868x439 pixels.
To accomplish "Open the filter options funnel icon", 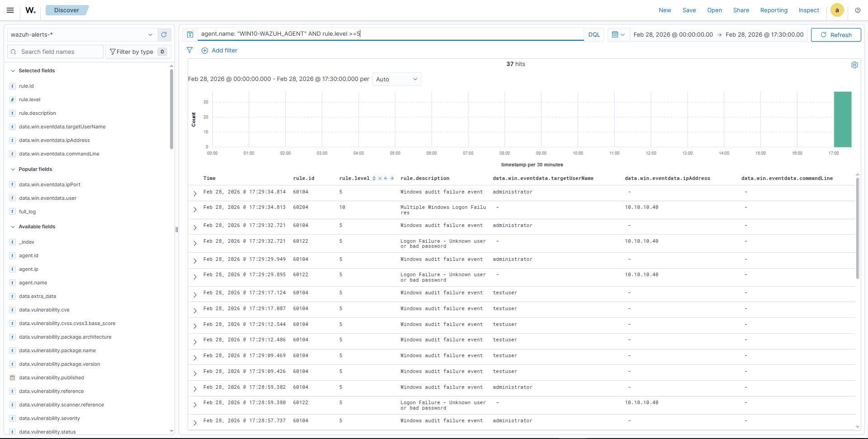I will (190, 50).
